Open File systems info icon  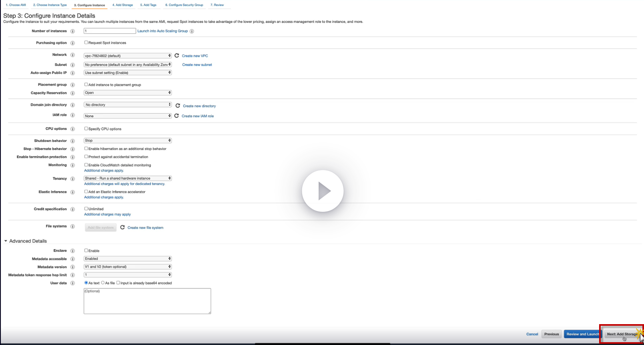73,227
